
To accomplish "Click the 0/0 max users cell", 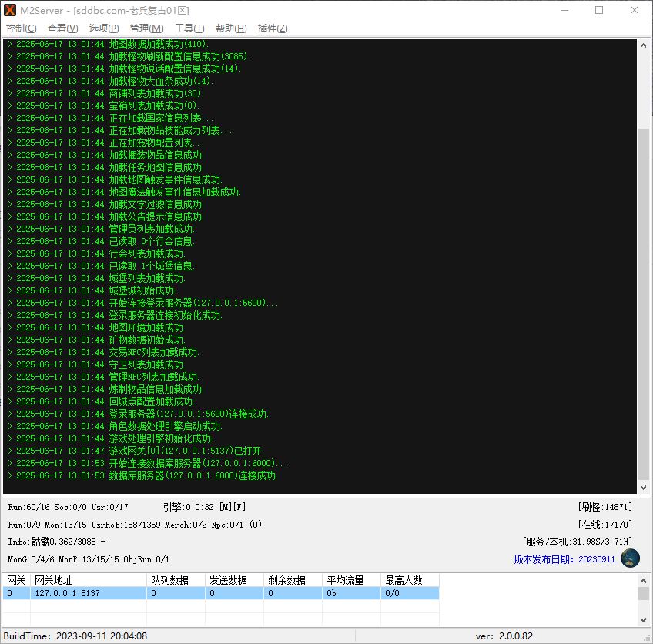I will tap(410, 592).
